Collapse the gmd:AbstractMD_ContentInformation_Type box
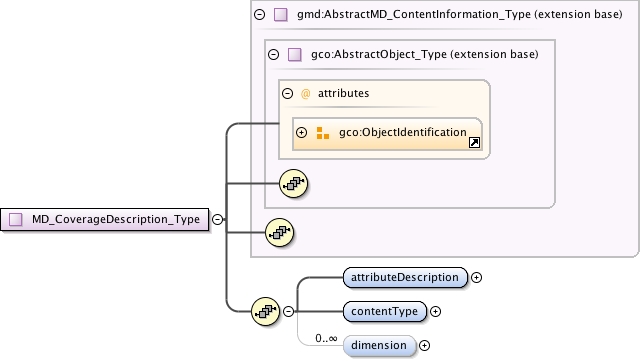This screenshot has width=641, height=361. coord(260,15)
